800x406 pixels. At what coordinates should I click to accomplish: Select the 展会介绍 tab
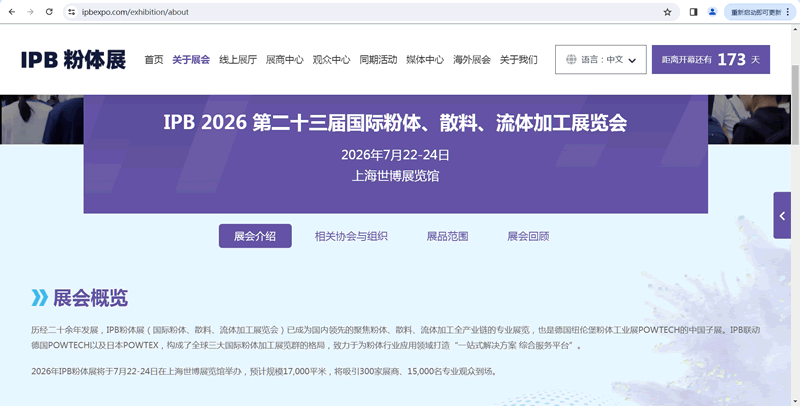255,236
